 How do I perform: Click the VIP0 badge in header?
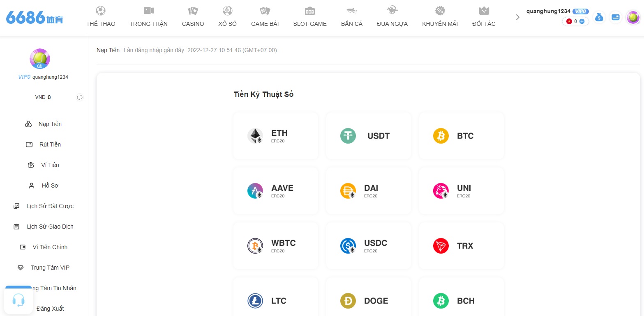coord(581,11)
